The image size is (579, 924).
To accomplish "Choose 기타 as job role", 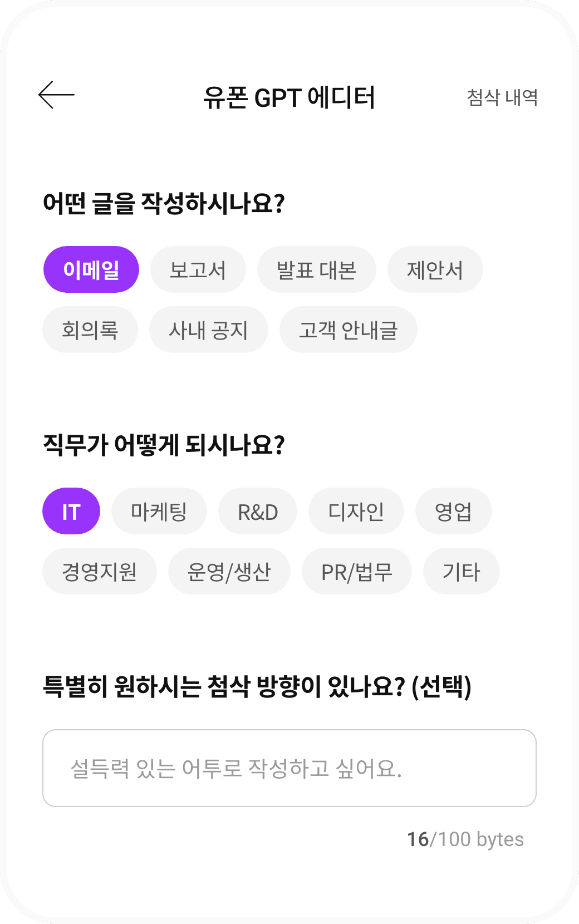I will (461, 572).
